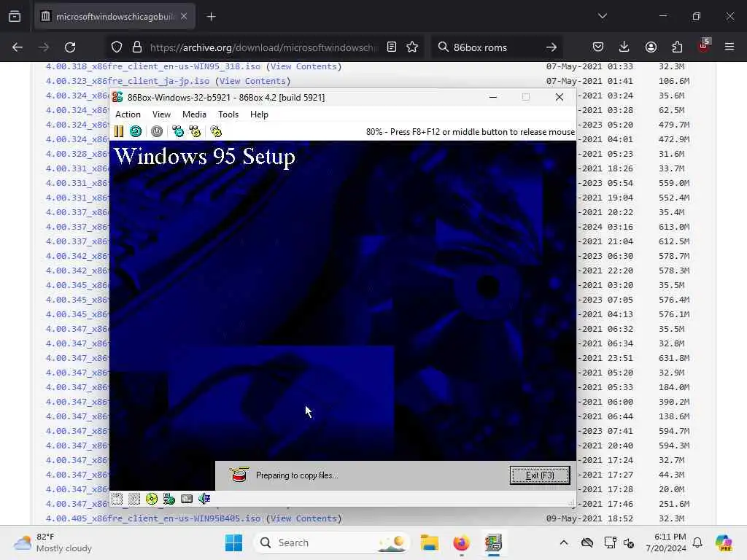Click Exit (F3) button in setup
The width and height of the screenshot is (747, 560).
coord(540,475)
